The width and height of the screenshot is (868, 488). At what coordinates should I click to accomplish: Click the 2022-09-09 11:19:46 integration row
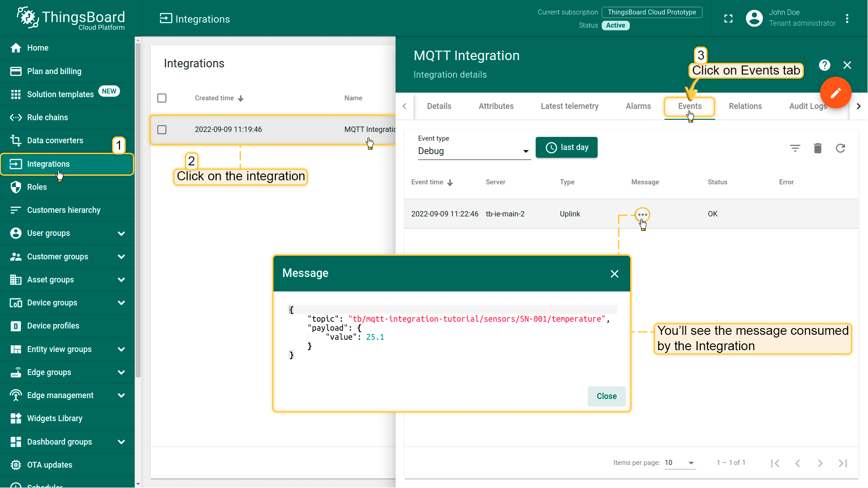click(x=273, y=130)
